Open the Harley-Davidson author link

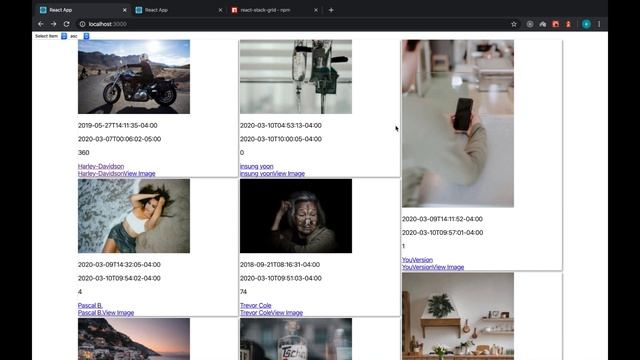coord(101,166)
